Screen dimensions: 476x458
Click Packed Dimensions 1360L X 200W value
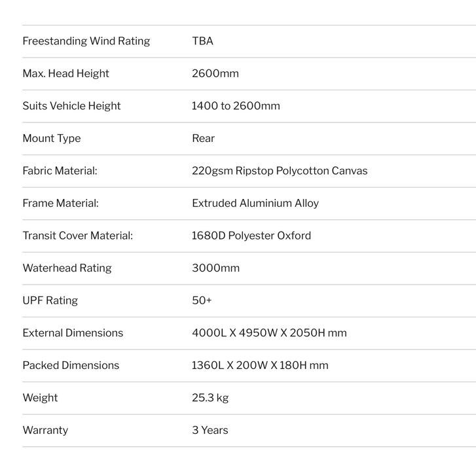pos(260,366)
